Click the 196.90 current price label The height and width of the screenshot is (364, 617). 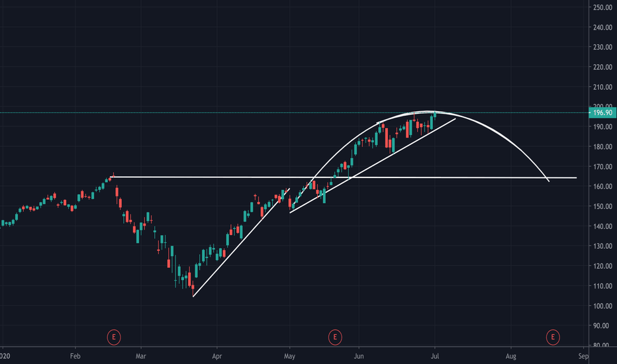pyautogui.click(x=602, y=113)
